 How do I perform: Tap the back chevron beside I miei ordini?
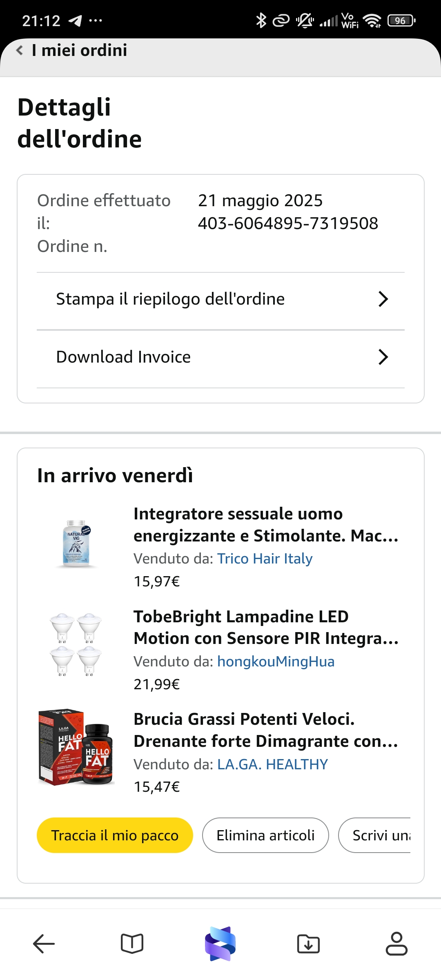tap(19, 50)
